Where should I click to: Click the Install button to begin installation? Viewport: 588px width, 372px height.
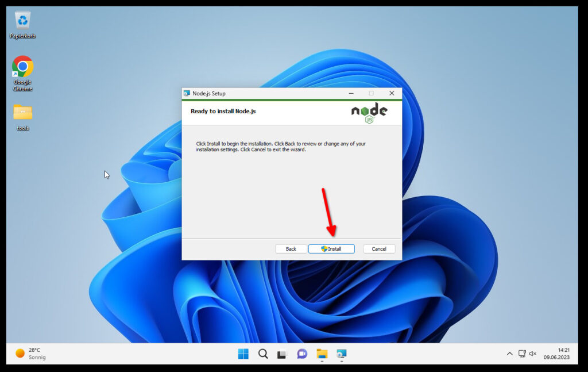(x=331, y=249)
